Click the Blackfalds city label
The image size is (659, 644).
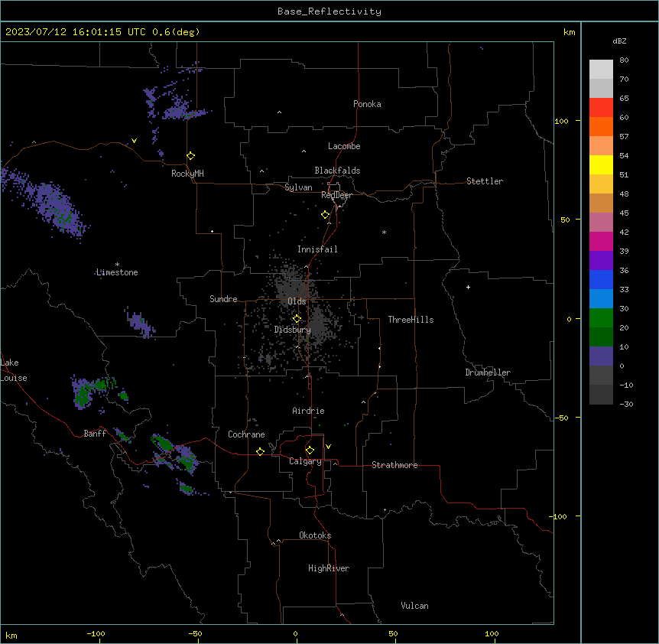pos(337,171)
